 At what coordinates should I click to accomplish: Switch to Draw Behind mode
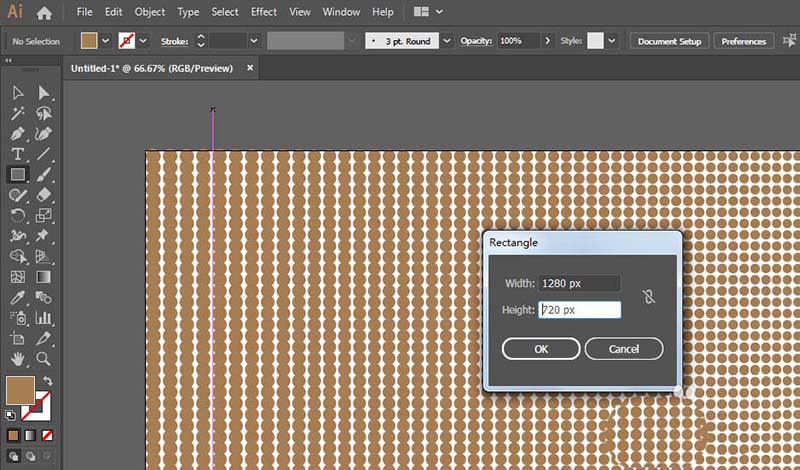30,456
